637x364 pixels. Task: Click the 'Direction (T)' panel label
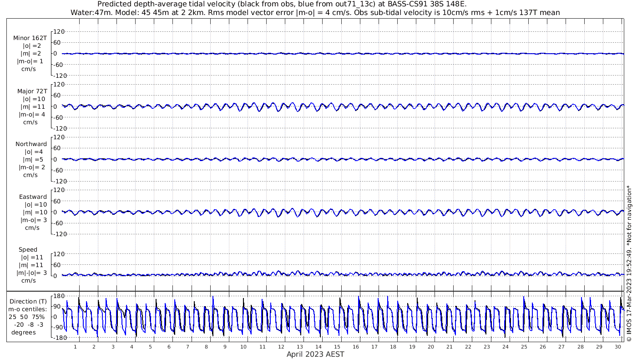28,301
